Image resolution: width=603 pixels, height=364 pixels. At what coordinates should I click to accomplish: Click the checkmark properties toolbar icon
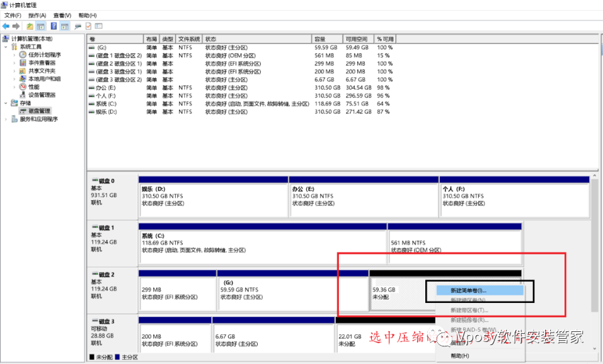coord(88,26)
